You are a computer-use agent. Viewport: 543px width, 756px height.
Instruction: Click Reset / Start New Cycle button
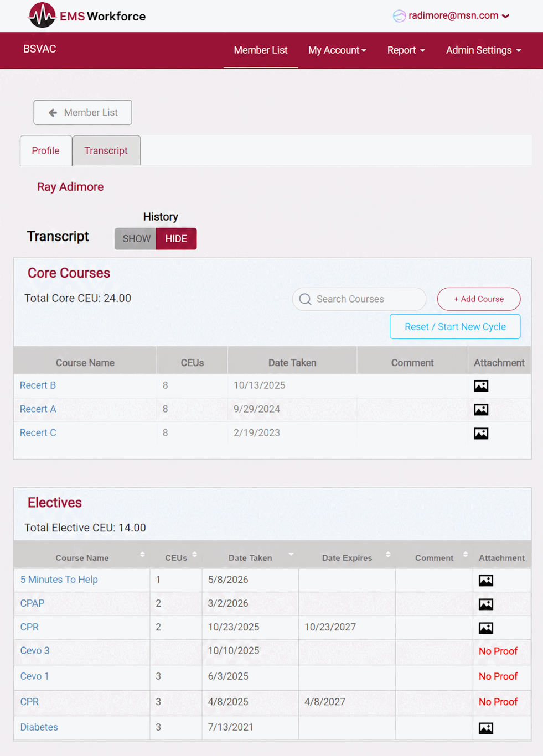pos(455,326)
